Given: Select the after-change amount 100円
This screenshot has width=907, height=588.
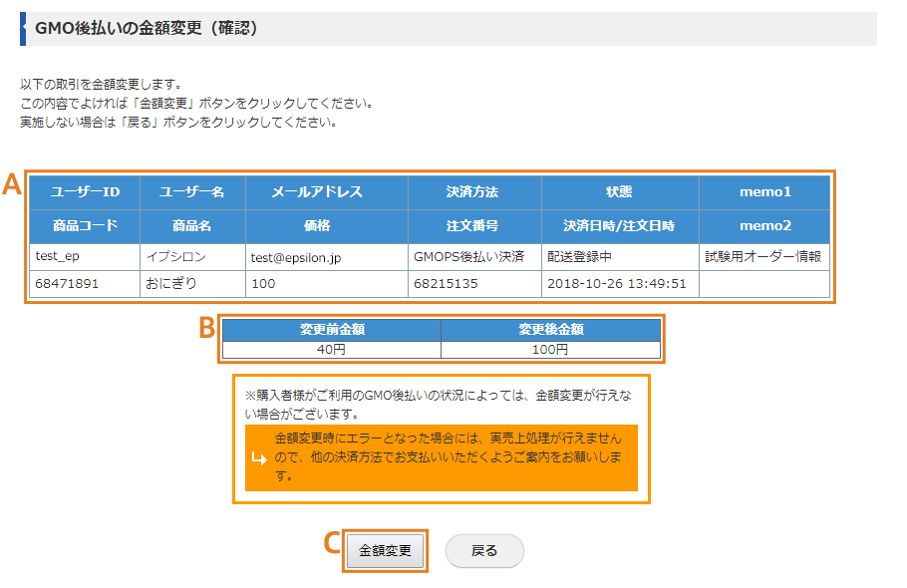Looking at the screenshot, I should (x=550, y=349).
